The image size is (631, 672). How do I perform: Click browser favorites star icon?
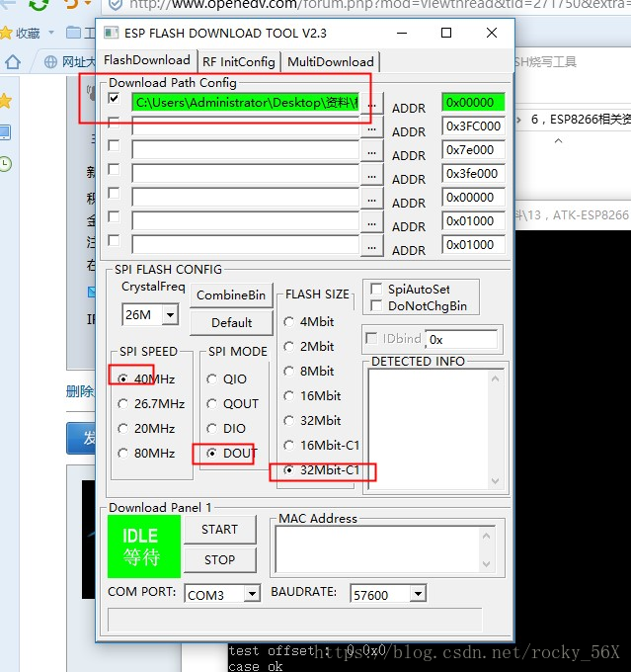[x=6, y=33]
